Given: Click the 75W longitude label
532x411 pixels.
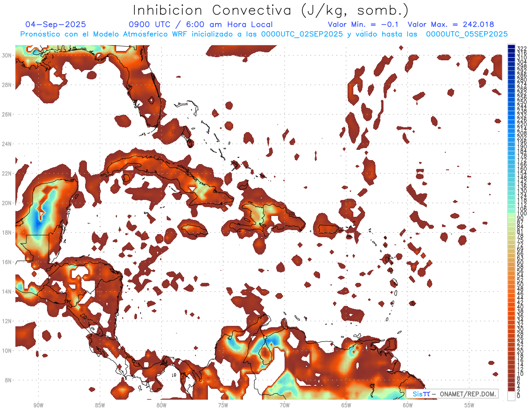Looking at the screenshot, I should (x=223, y=405).
